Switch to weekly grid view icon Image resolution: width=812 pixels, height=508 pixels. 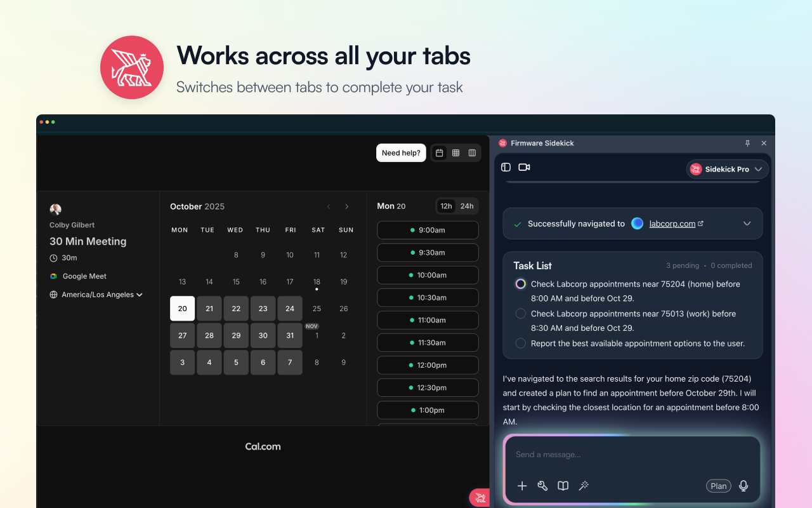455,153
